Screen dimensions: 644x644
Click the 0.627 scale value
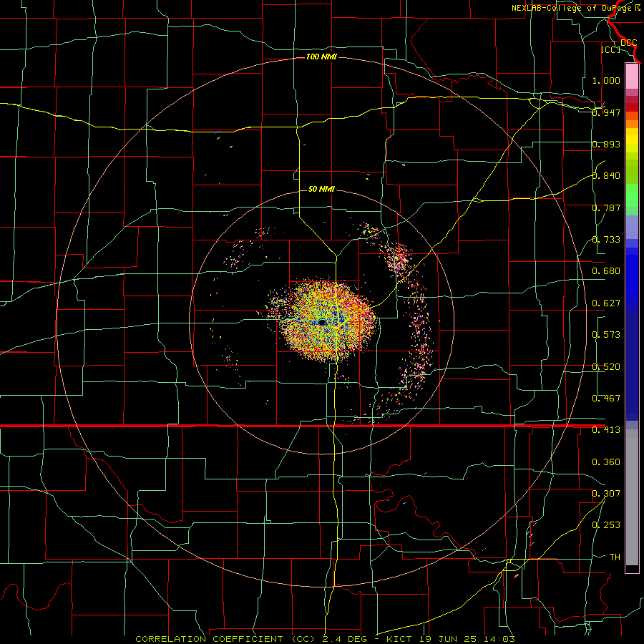pyautogui.click(x=606, y=303)
